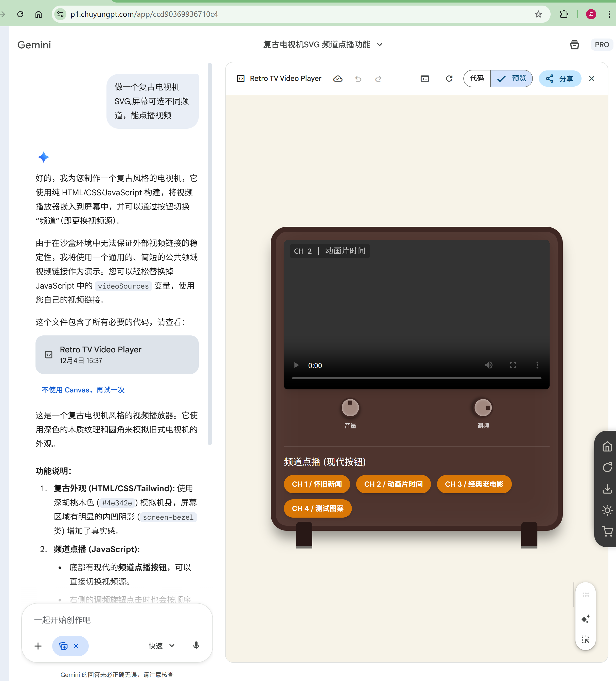Expand the conversation title dropdown

click(380, 45)
